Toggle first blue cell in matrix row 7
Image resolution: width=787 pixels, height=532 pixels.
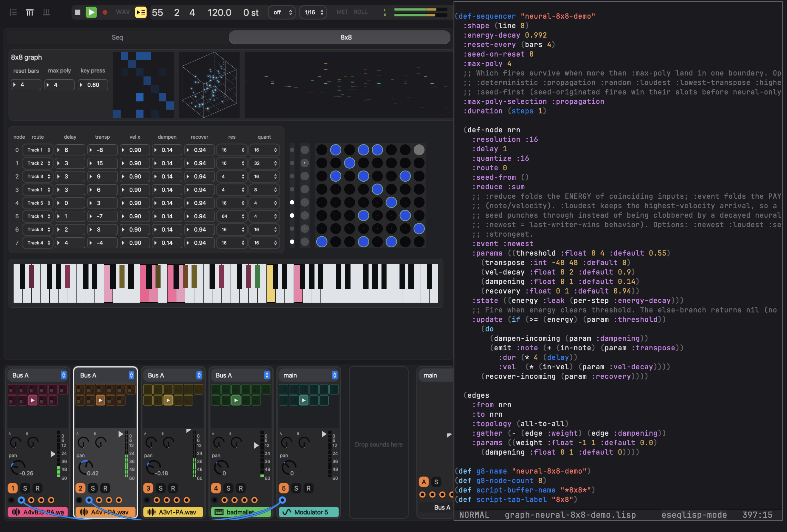(x=322, y=242)
